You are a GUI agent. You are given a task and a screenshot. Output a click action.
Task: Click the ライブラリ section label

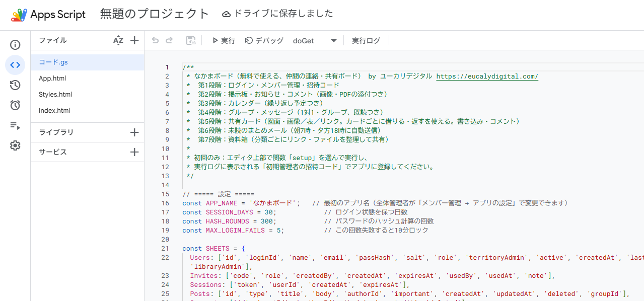(56, 132)
